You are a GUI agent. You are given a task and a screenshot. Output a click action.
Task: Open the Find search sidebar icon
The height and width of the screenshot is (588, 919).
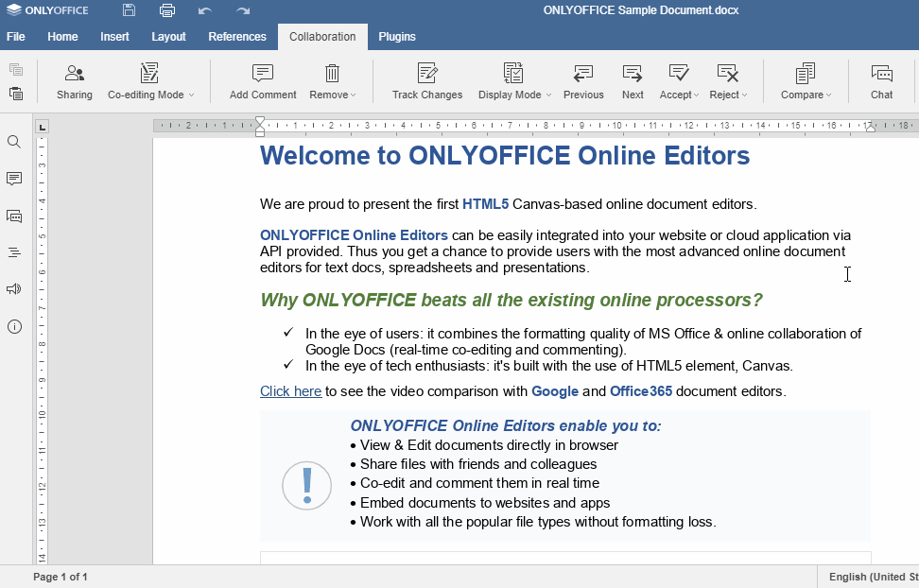(14, 142)
